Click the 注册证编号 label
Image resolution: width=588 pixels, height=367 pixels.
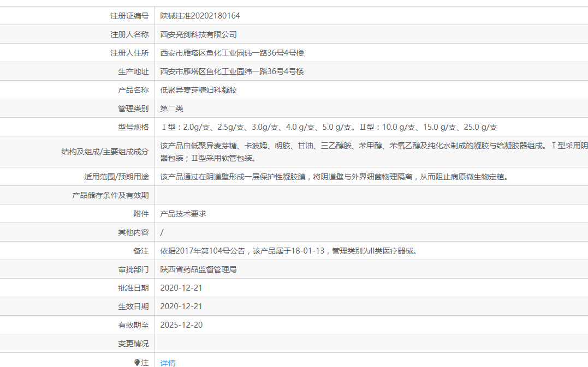point(129,16)
